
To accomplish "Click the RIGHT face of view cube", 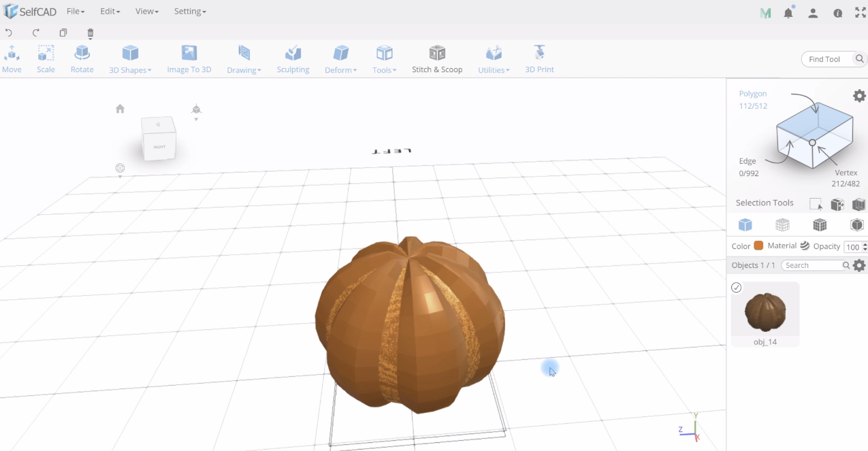I will pyautogui.click(x=160, y=146).
